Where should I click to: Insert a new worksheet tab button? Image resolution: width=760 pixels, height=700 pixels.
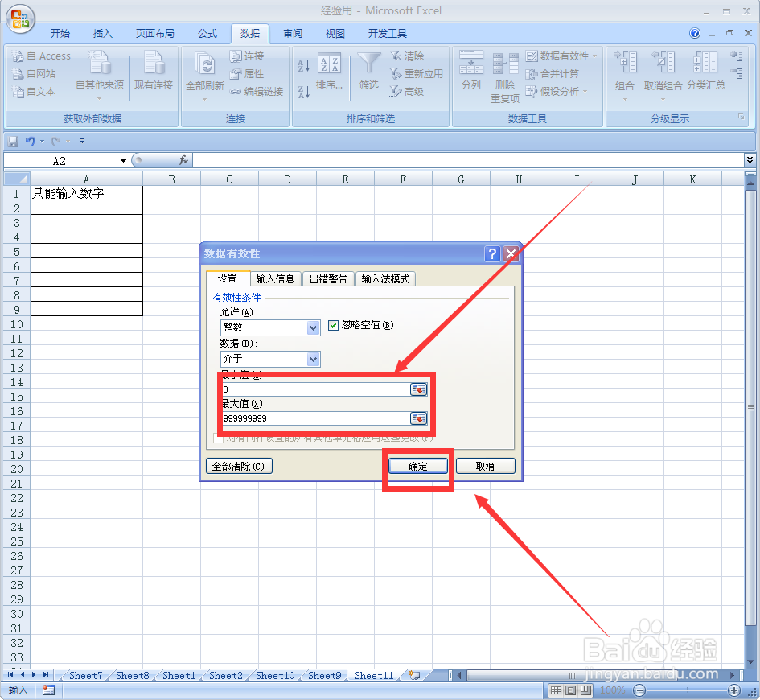point(414,675)
